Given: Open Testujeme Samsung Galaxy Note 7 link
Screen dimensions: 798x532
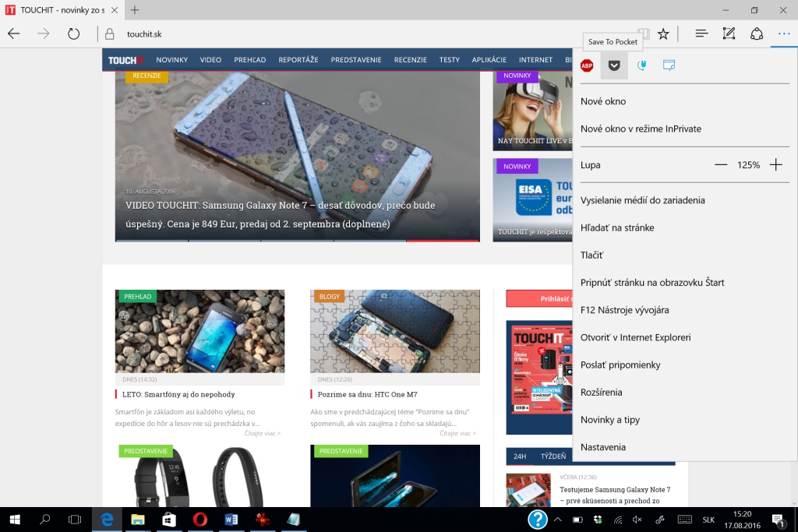Looking at the screenshot, I should coord(615,495).
